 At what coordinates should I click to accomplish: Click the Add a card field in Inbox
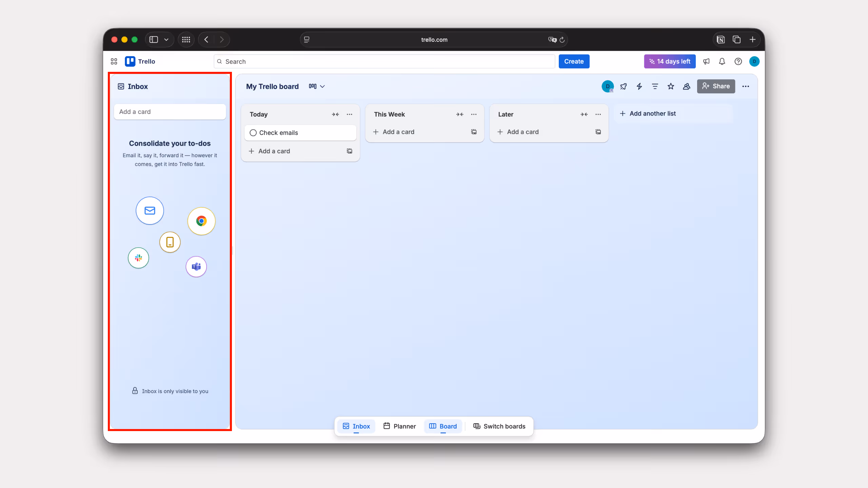[170, 111]
